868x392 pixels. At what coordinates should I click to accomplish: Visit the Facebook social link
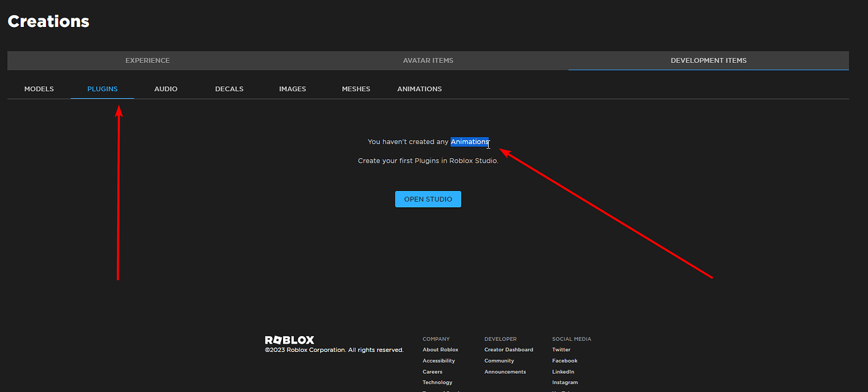point(565,361)
